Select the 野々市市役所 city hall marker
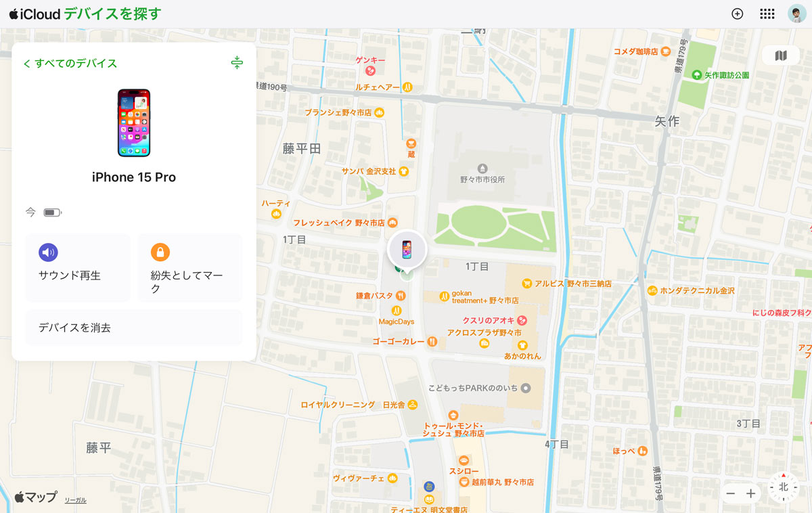 point(482,168)
